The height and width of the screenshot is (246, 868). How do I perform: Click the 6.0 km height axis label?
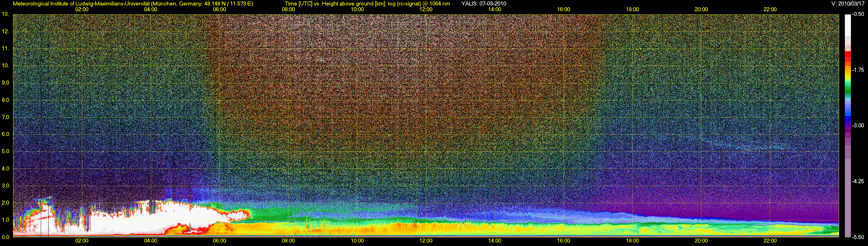(x=5, y=134)
